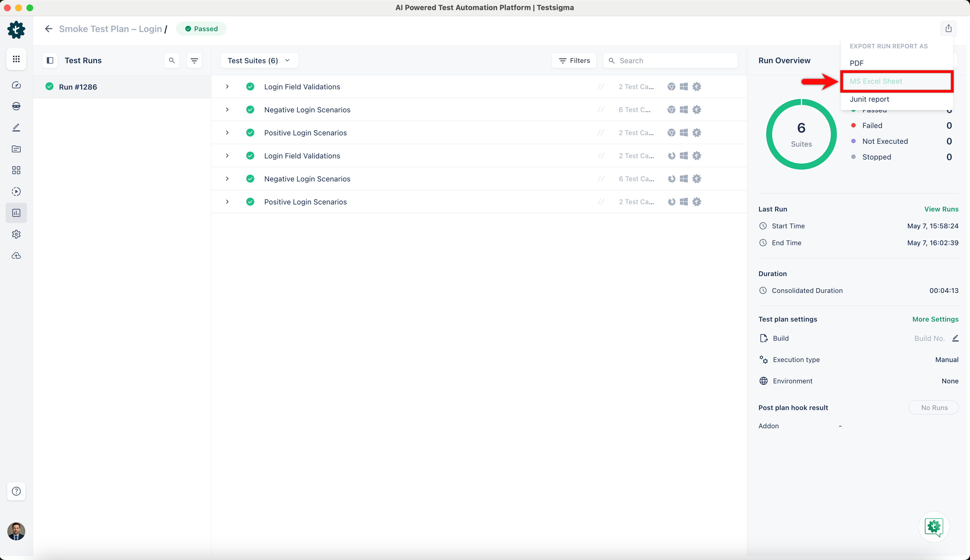Click the Smoke Test Plan – Login breadcrumb
The width and height of the screenshot is (970, 560).
coord(110,29)
